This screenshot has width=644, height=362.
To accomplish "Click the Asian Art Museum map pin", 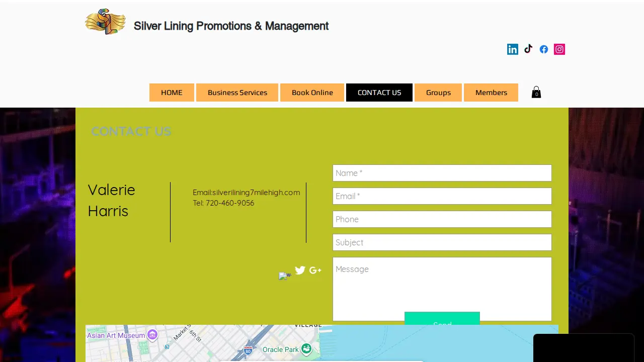I will pyautogui.click(x=152, y=335).
